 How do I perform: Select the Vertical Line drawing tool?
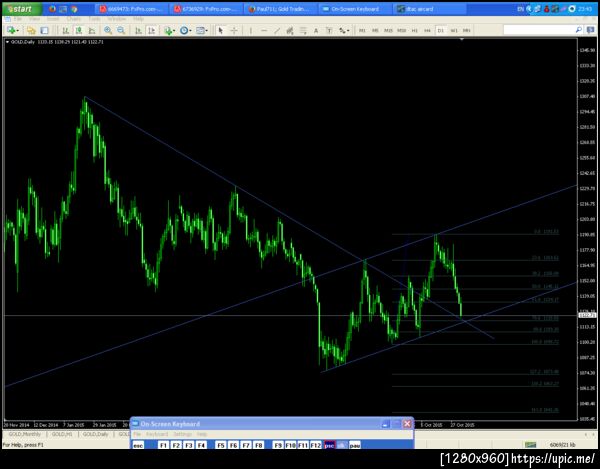(x=251, y=30)
